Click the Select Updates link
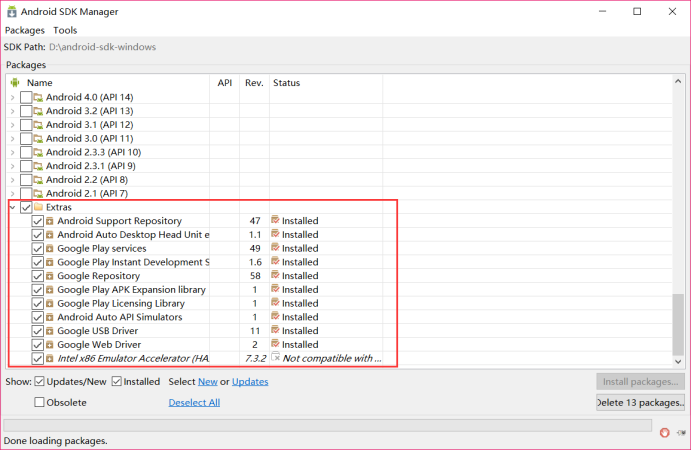 pyautogui.click(x=250, y=382)
